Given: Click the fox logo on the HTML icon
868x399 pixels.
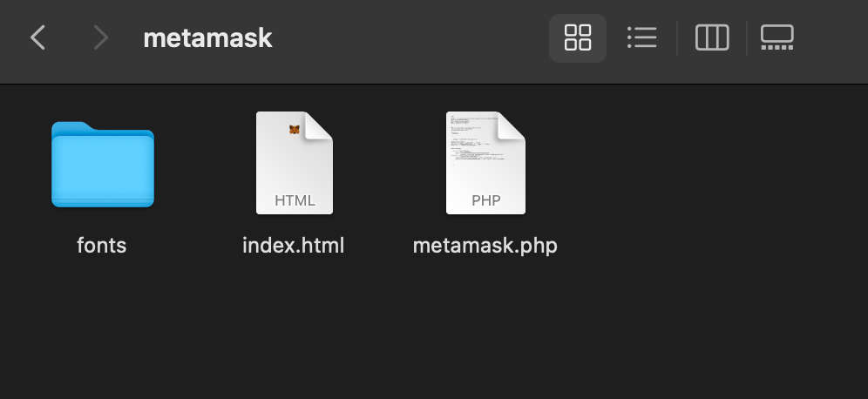Looking at the screenshot, I should pos(295,130).
